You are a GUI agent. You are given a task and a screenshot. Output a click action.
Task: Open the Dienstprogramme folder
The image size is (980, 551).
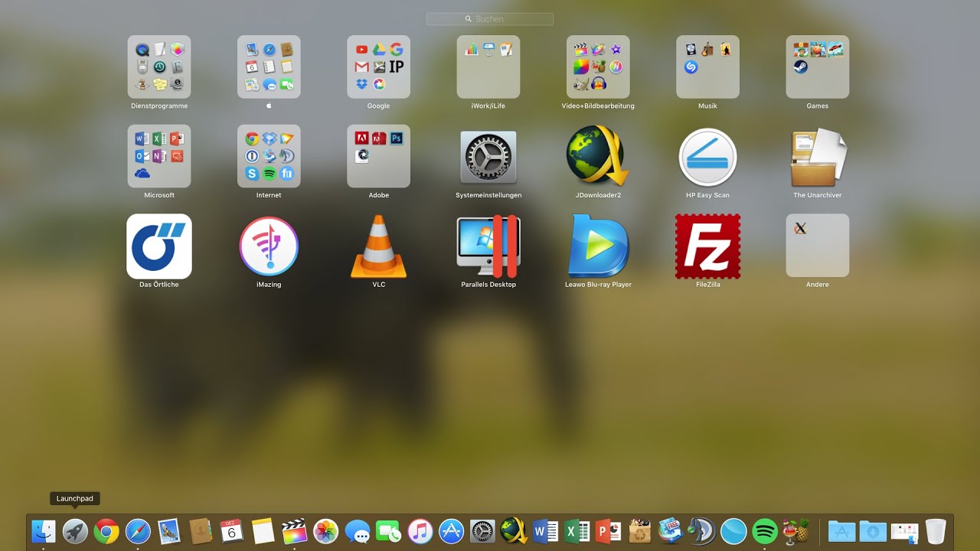159,67
